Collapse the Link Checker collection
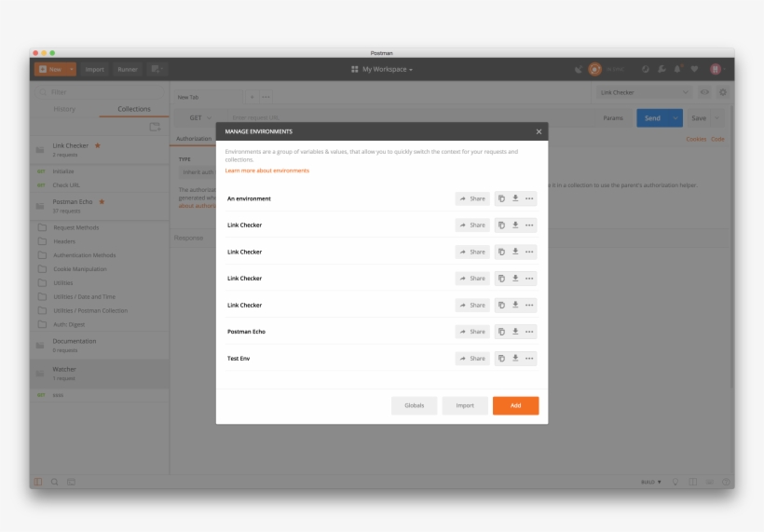This screenshot has height=532, width=764. coord(100,150)
